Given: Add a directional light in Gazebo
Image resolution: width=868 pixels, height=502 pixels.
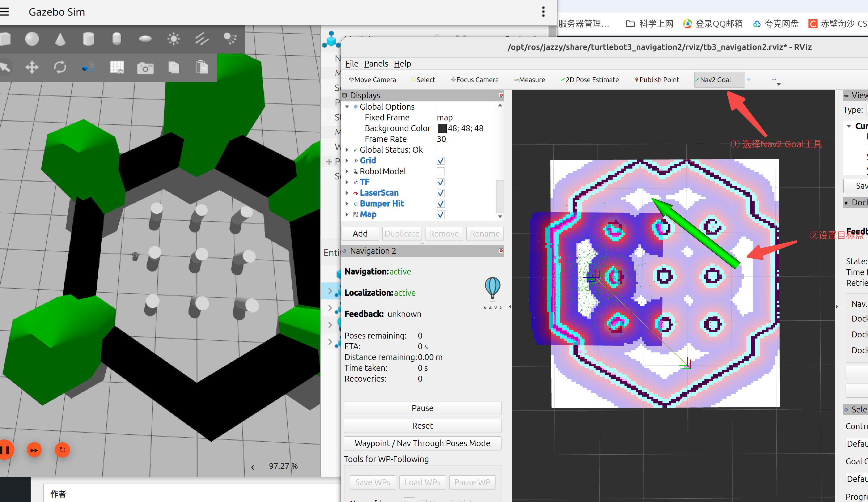Looking at the screenshot, I should [202, 39].
